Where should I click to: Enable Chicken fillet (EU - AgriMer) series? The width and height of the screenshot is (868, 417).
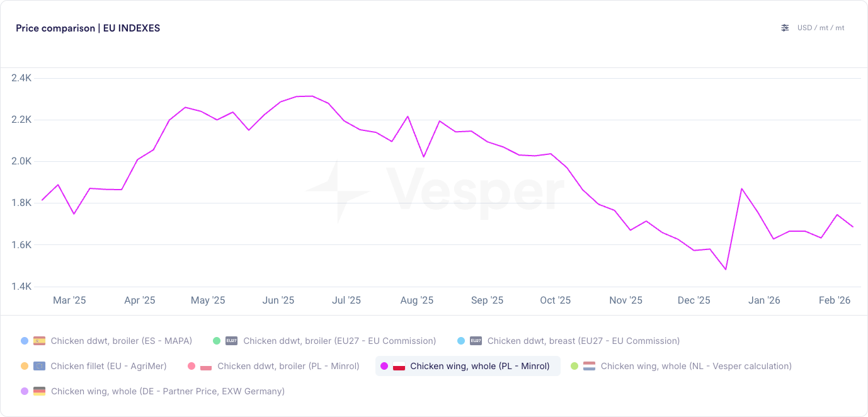point(94,366)
